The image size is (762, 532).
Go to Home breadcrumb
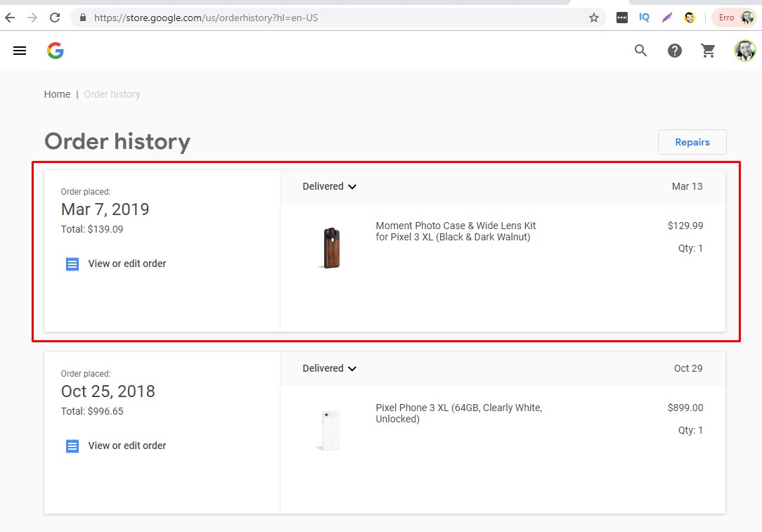click(57, 94)
